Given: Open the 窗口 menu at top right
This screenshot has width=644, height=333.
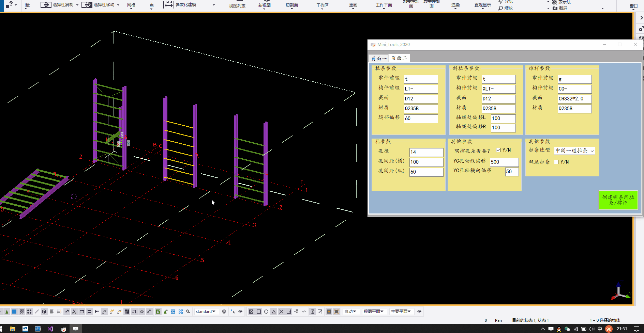Looking at the screenshot, I should click(x=633, y=5).
